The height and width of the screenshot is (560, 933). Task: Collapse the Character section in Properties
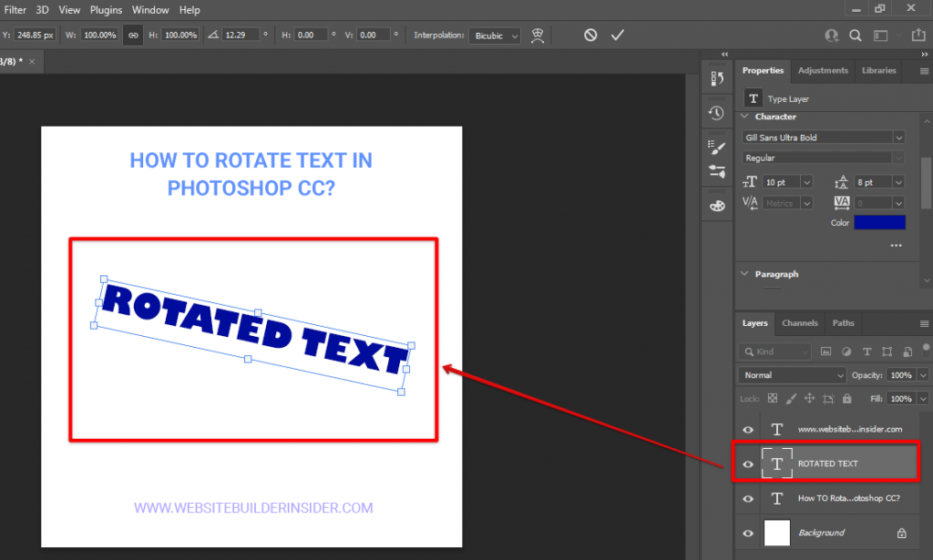pyautogui.click(x=743, y=117)
